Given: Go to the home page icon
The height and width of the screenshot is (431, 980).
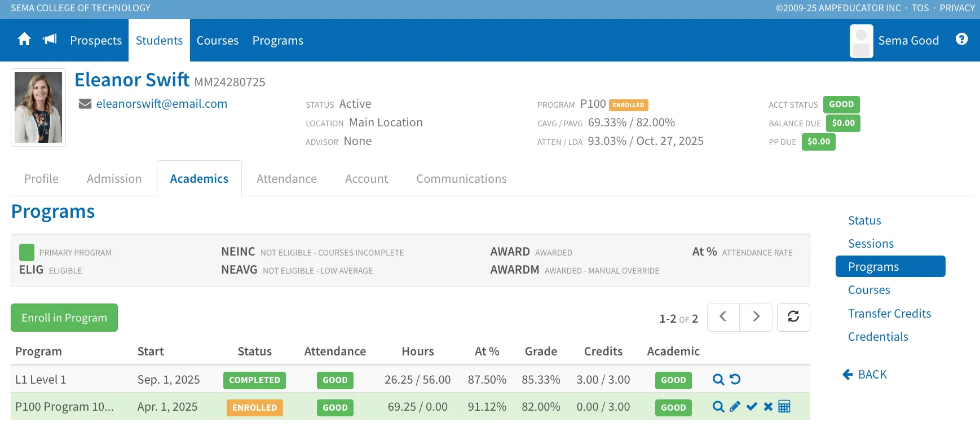Looking at the screenshot, I should click(x=24, y=39).
